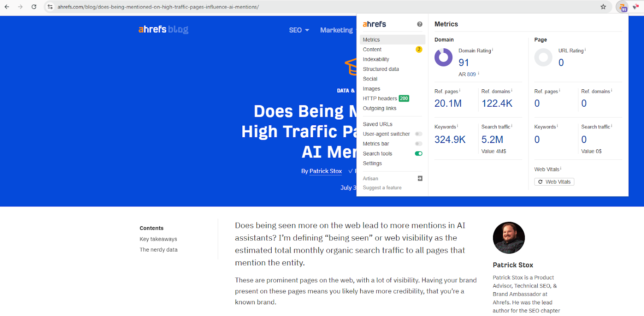Click the browser forward arrow
This screenshot has width=644, height=316.
point(20,7)
